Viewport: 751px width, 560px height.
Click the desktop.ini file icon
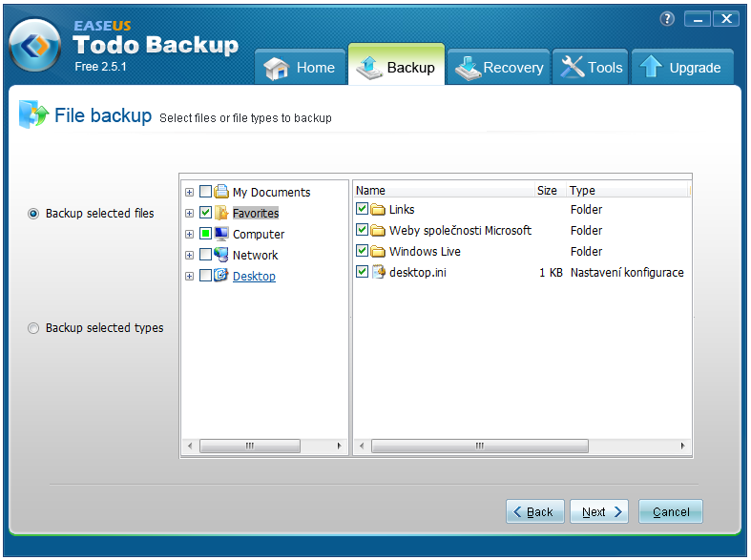[x=379, y=272]
